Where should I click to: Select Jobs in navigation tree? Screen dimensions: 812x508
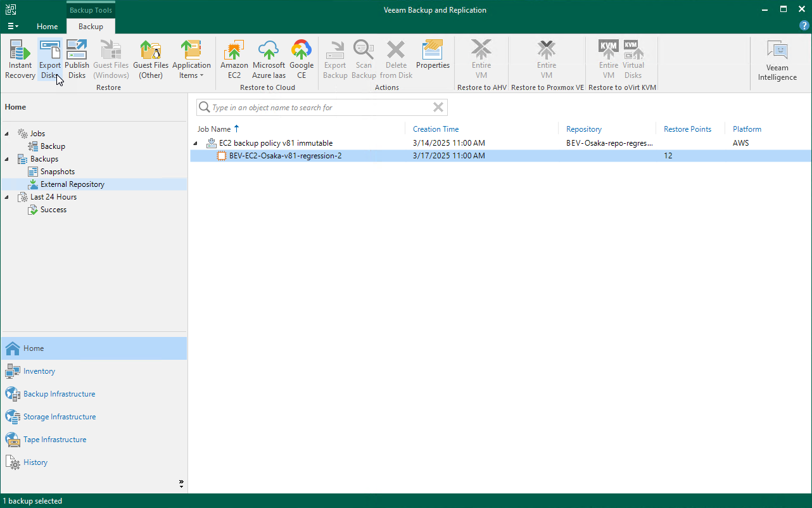(37, 134)
